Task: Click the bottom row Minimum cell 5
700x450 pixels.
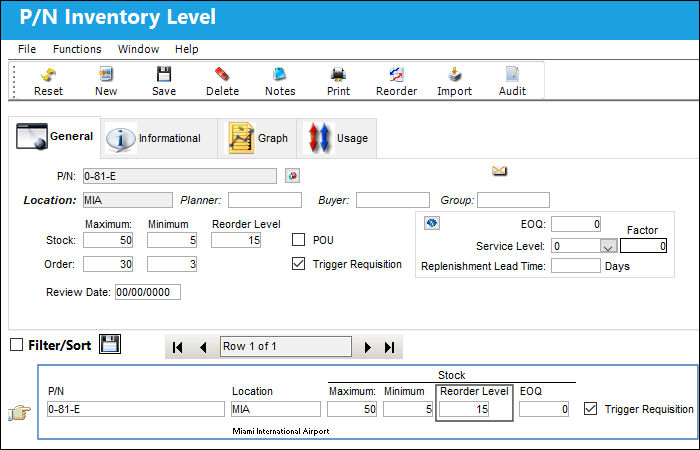Action: [408, 409]
